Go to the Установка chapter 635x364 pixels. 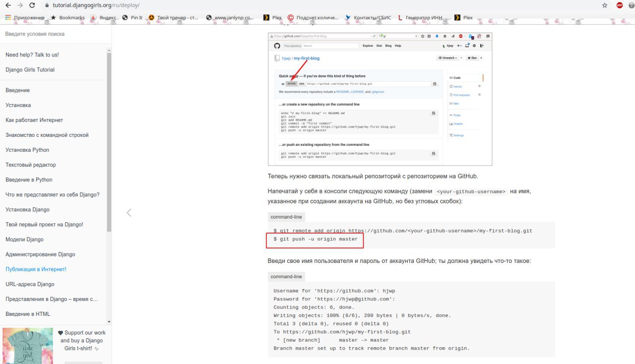(x=18, y=105)
